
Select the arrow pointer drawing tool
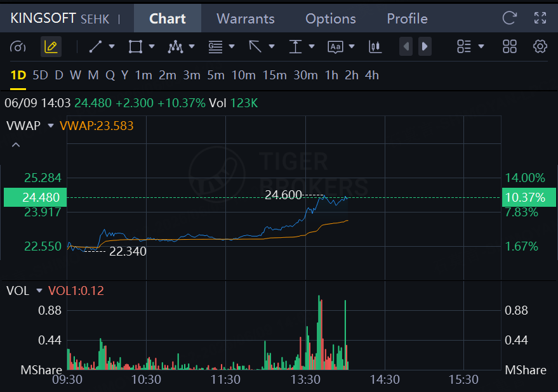255,46
